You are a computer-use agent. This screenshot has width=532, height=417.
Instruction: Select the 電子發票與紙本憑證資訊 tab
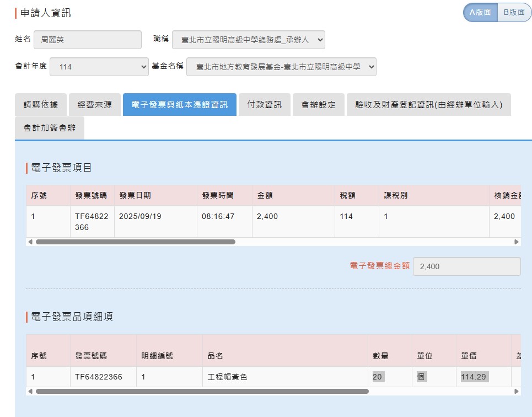coord(180,104)
